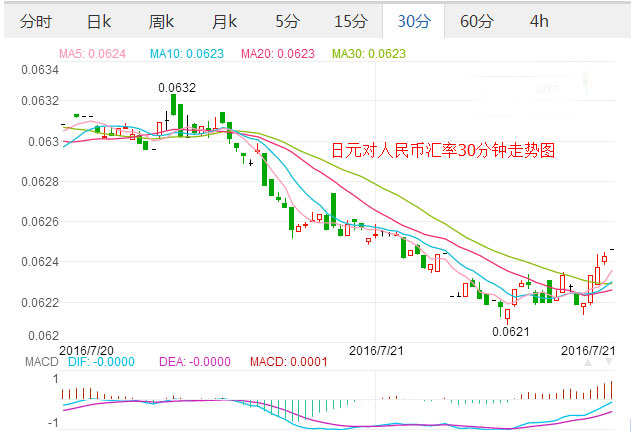Click the 0.0628 y-axis price label
Screen dimensions: 631x432
[40, 182]
